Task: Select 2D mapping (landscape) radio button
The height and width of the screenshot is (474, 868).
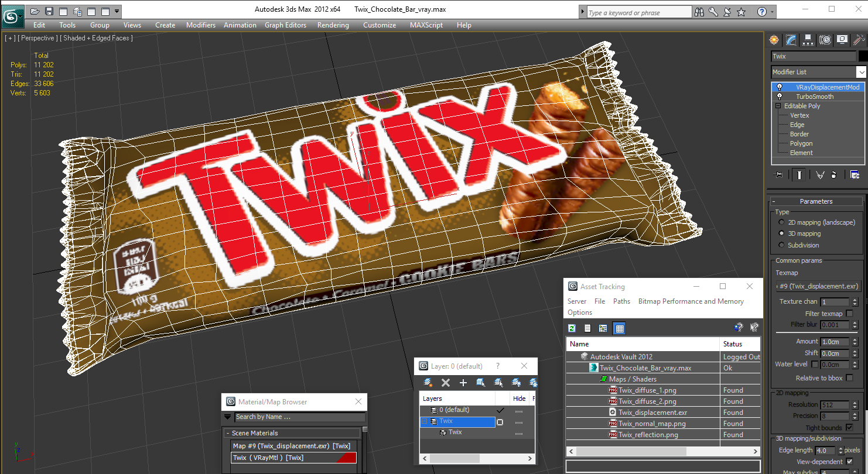Action: [781, 222]
